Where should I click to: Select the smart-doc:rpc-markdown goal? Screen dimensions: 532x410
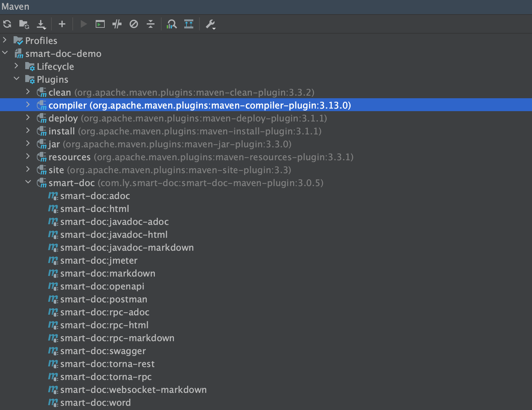(x=266, y=338)
